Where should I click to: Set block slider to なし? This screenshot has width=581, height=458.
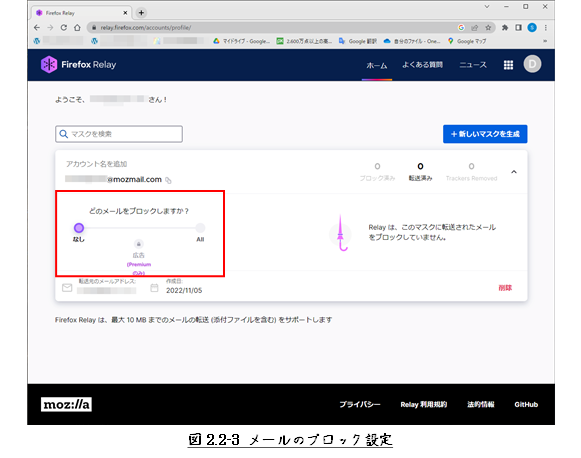79,228
